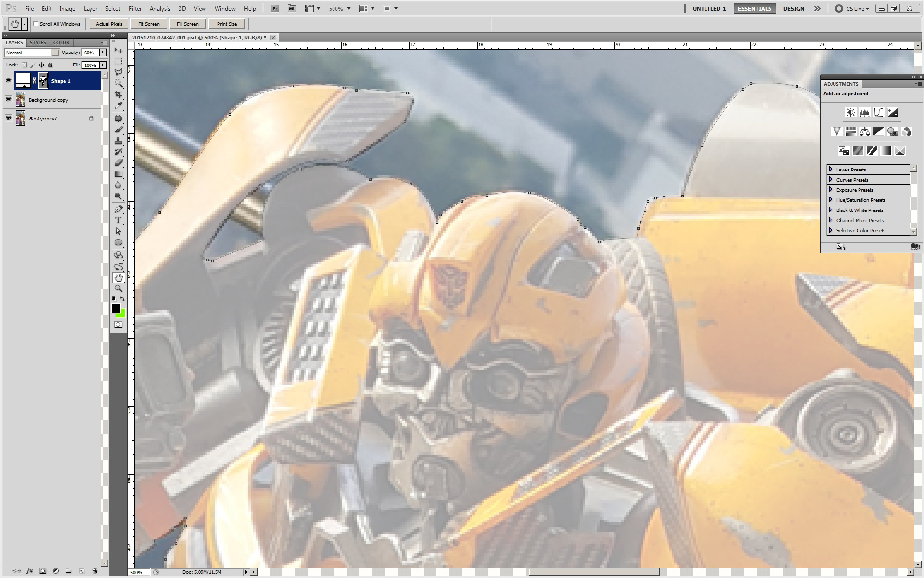Screen dimensions: 924x578
Task: Select Shape 1 layer fill thumbnail
Action: click(23, 80)
